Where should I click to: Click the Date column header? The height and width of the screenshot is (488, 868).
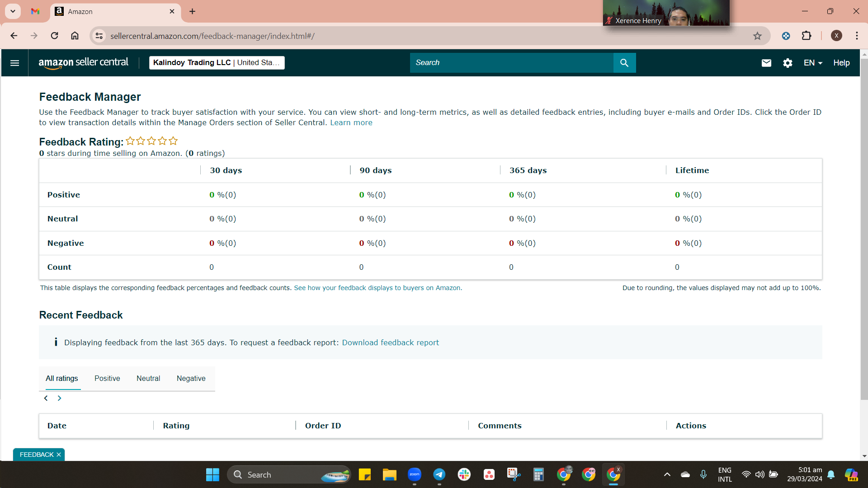pyautogui.click(x=57, y=426)
